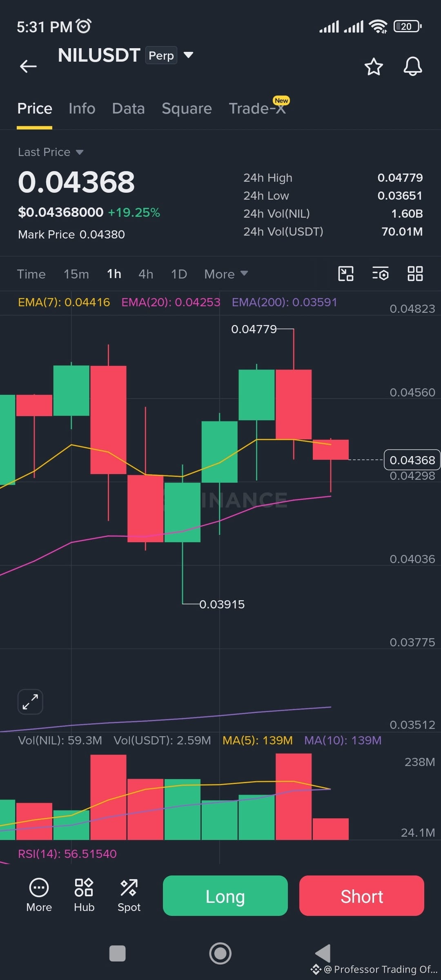Switch to Spot trading icon
The width and height of the screenshot is (441, 980).
pyautogui.click(x=129, y=896)
